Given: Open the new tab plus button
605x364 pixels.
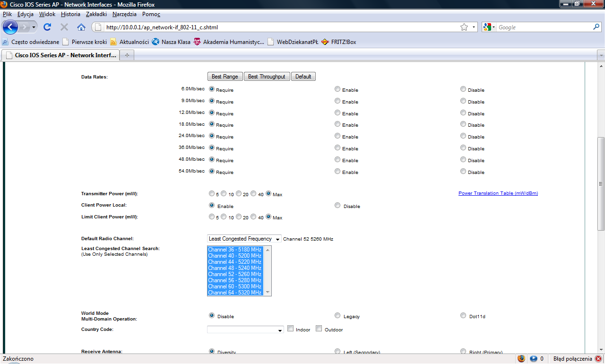Looking at the screenshot, I should 127,55.
